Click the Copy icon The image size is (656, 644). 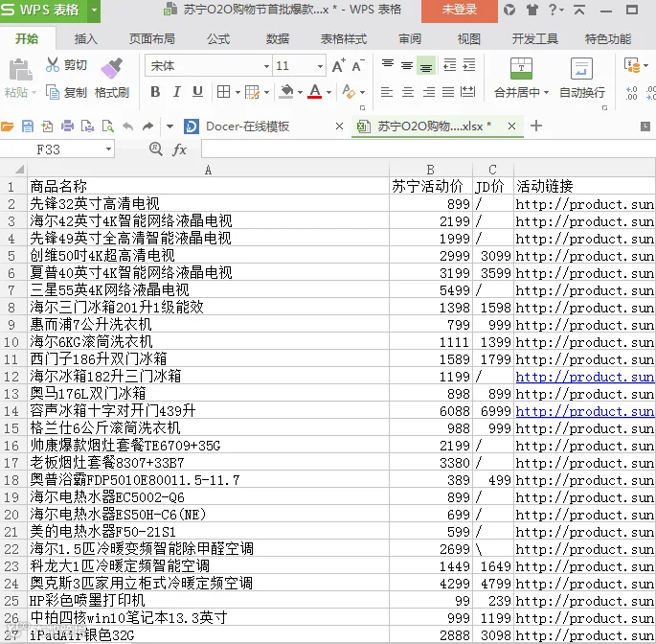point(53,92)
